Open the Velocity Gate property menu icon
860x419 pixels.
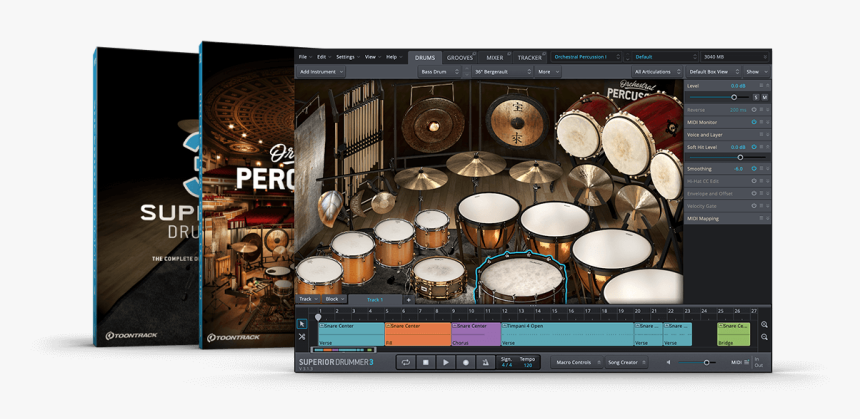[x=761, y=206]
